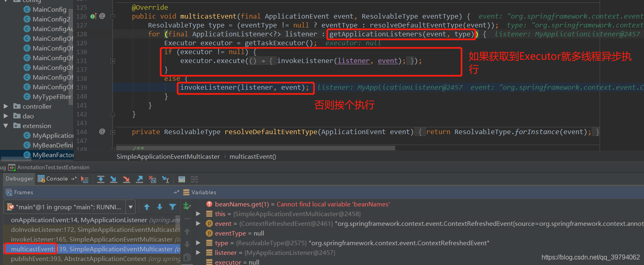Select the multicastEvent:139 stack frame
Viewport: 644px width, 265px height.
click(x=92, y=249)
